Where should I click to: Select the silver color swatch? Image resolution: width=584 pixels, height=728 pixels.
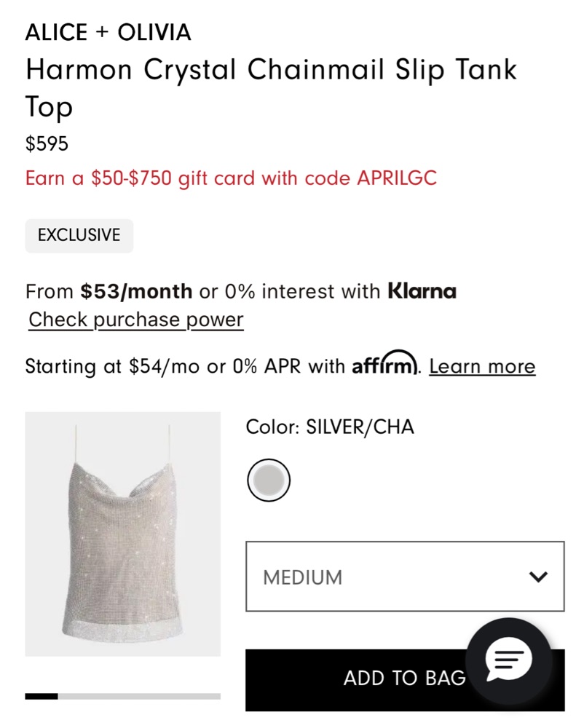point(269,480)
